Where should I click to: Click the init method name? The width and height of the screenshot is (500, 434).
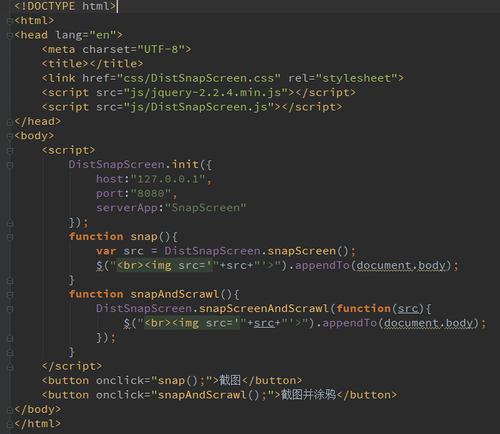coord(185,164)
